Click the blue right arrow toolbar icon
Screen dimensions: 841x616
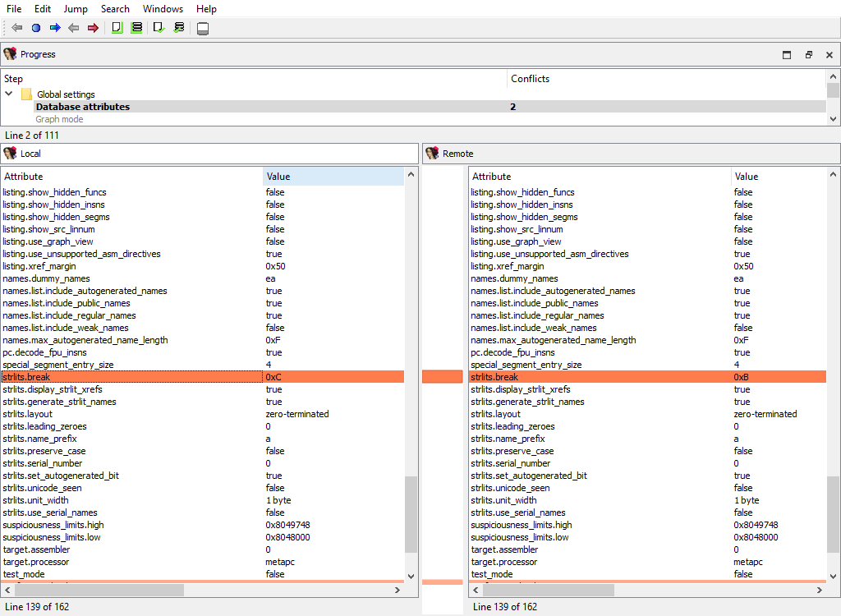pyautogui.click(x=55, y=28)
